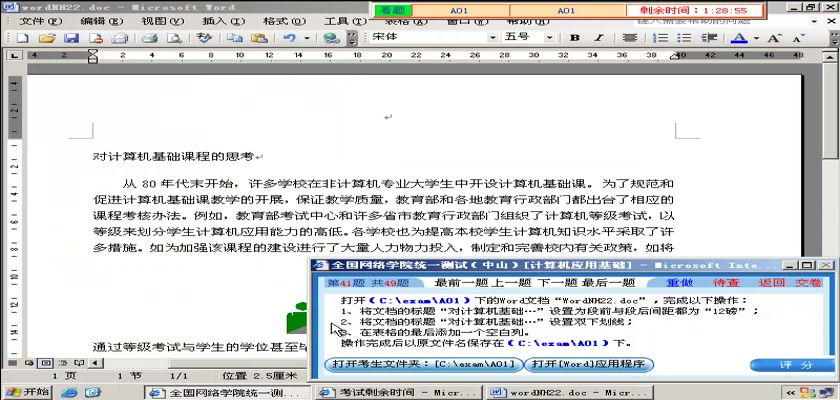
Task: Print the document using the printer icon
Action: click(x=149, y=38)
